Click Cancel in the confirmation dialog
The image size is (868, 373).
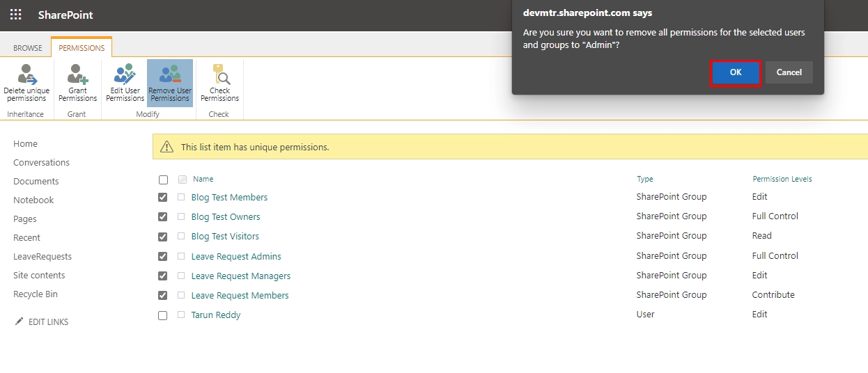[789, 72]
